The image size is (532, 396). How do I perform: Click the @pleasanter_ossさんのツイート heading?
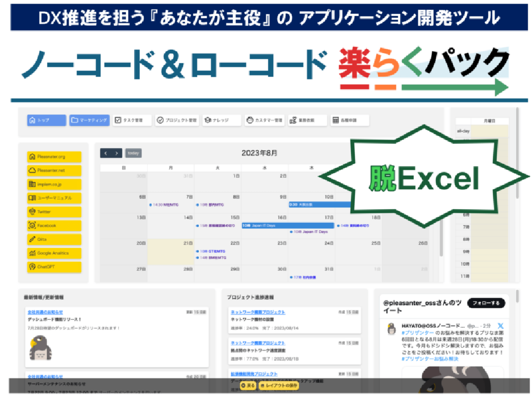click(x=422, y=306)
